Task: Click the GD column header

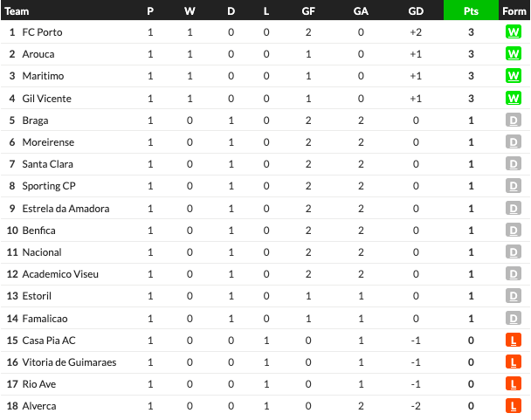Action: tap(416, 11)
